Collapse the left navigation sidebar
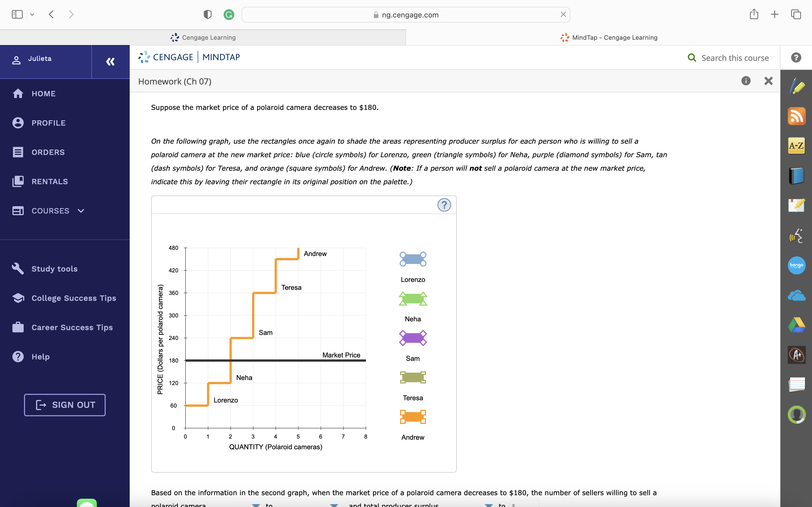This screenshot has height=507, width=812. coord(111,62)
